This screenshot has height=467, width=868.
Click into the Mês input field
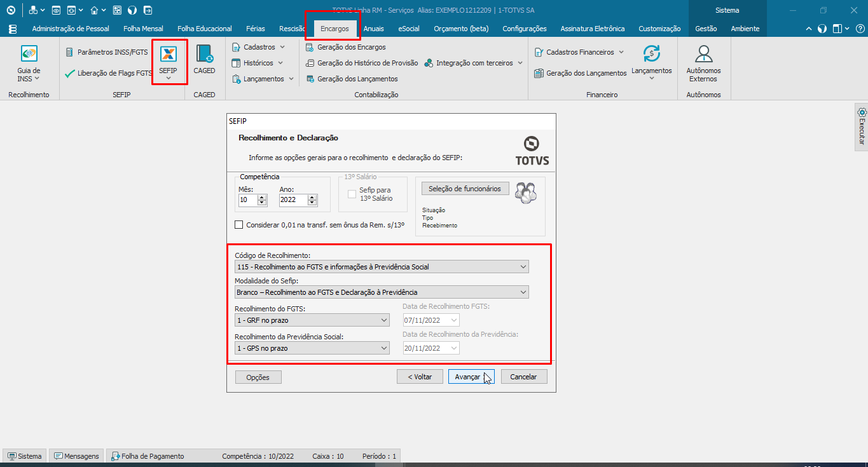click(x=247, y=200)
